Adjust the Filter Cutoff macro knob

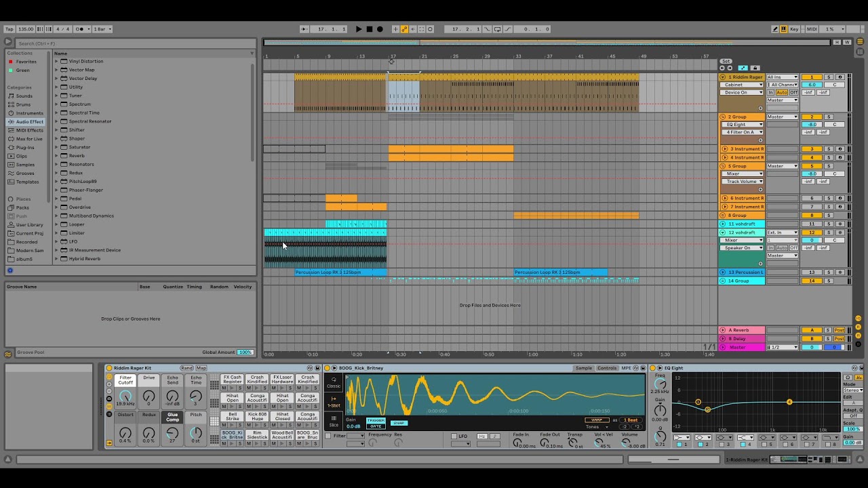125,397
